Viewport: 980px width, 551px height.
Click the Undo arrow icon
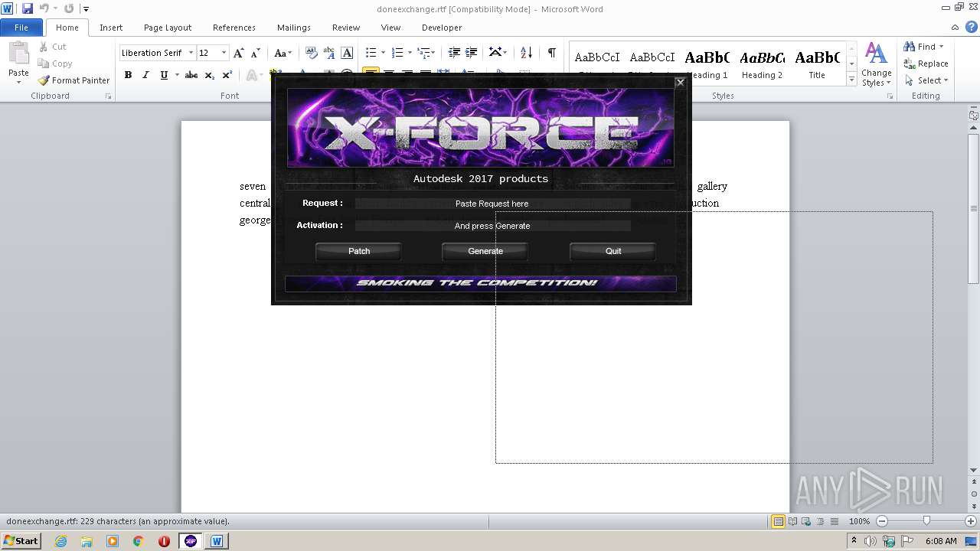(44, 8)
